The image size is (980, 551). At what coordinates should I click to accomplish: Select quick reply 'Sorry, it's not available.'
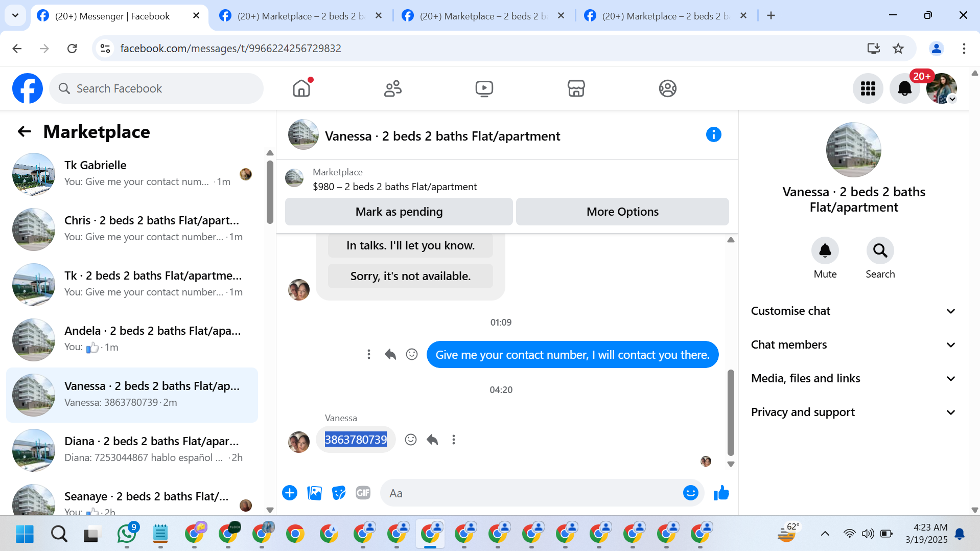[x=410, y=276]
